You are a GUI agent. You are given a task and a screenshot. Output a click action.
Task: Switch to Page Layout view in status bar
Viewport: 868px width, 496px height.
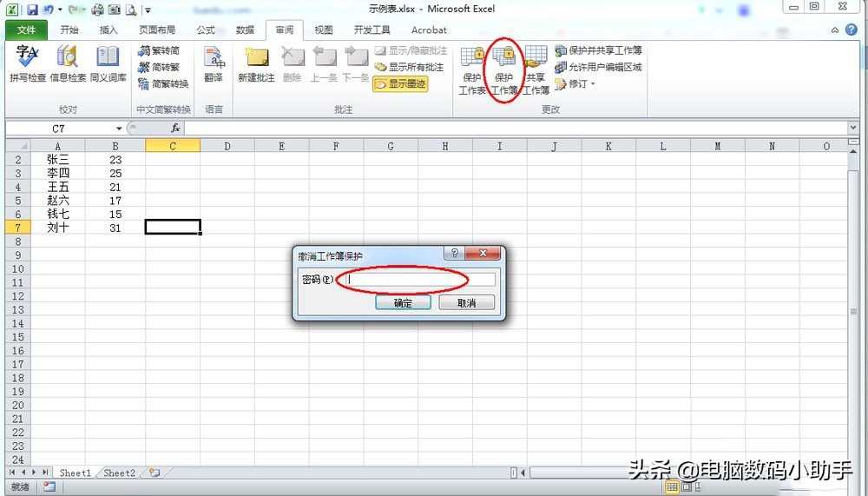(x=687, y=487)
